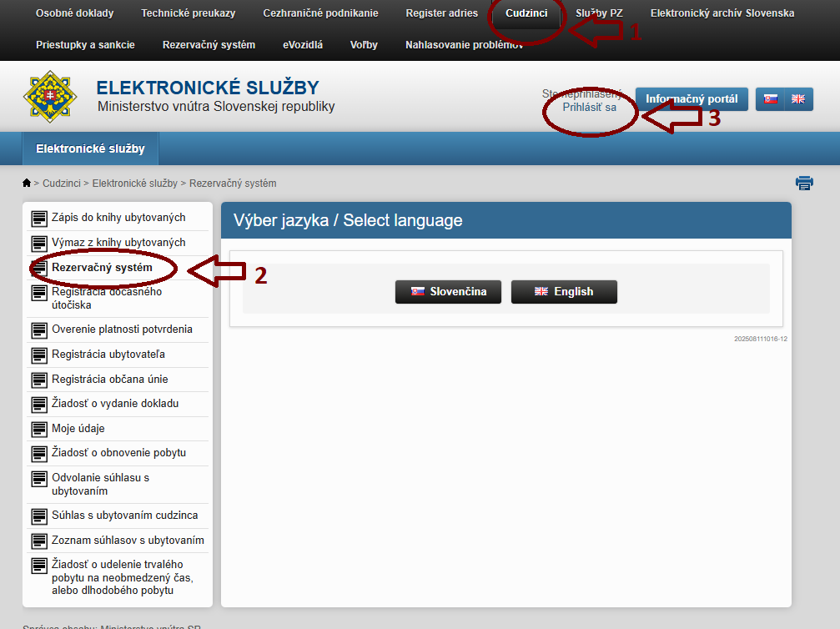The height and width of the screenshot is (629, 840).
Task: Open the eVozidlá menu item
Action: 303,45
